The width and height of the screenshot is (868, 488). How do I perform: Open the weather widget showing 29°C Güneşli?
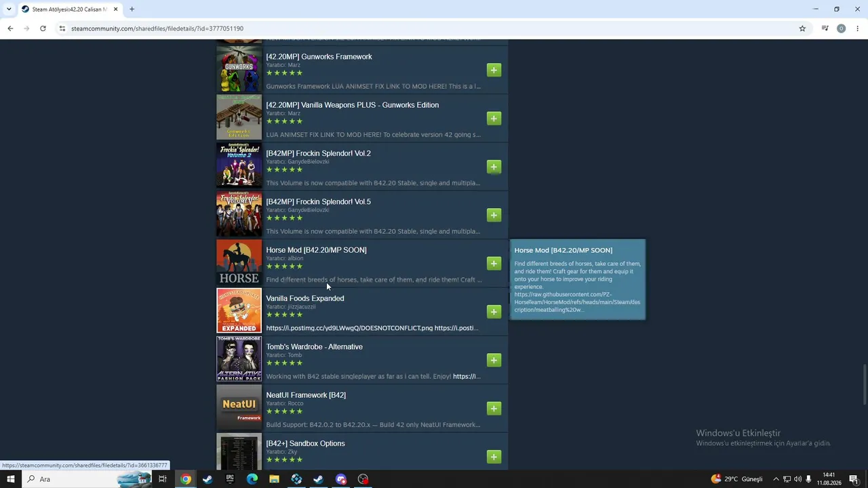[x=736, y=479]
